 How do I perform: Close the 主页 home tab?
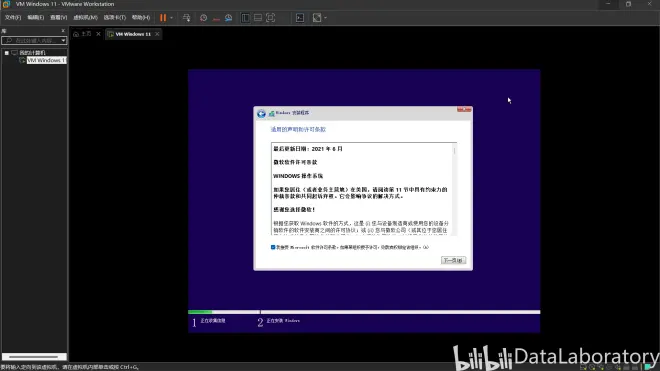pos(98,34)
